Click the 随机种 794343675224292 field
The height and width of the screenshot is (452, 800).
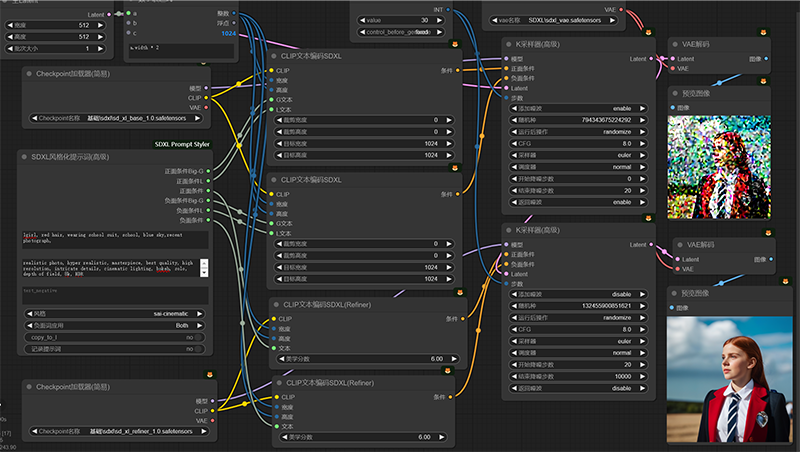click(579, 120)
